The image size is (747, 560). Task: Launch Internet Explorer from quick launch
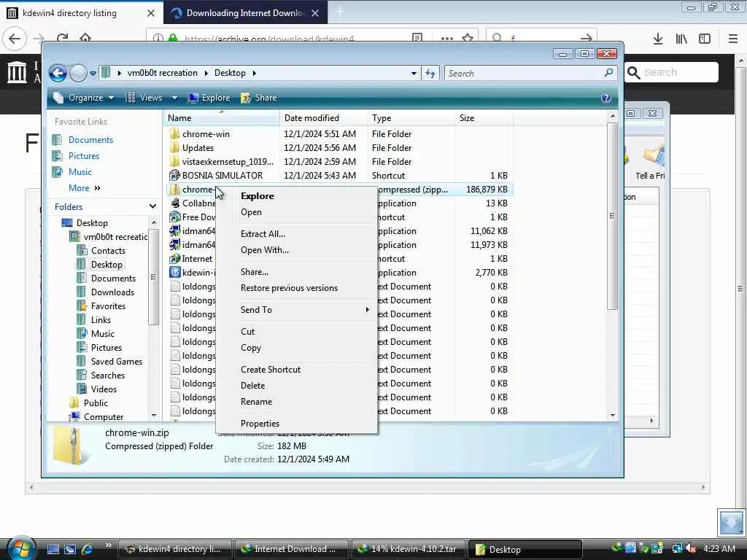click(x=88, y=549)
